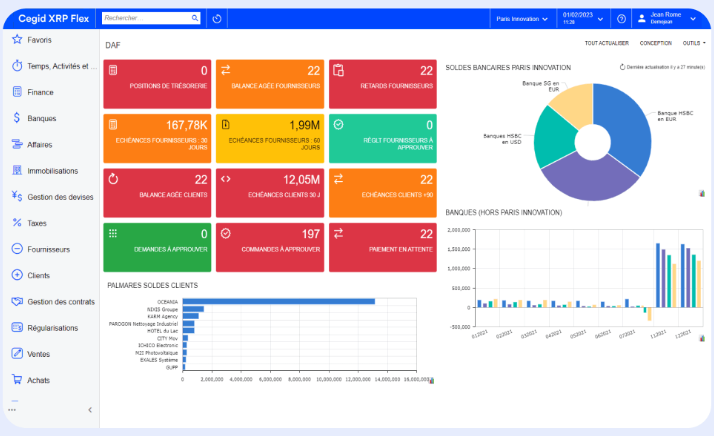The width and height of the screenshot is (714, 436).
Task: Open the 01/02/2023 date dropdown
Action: coord(583,18)
